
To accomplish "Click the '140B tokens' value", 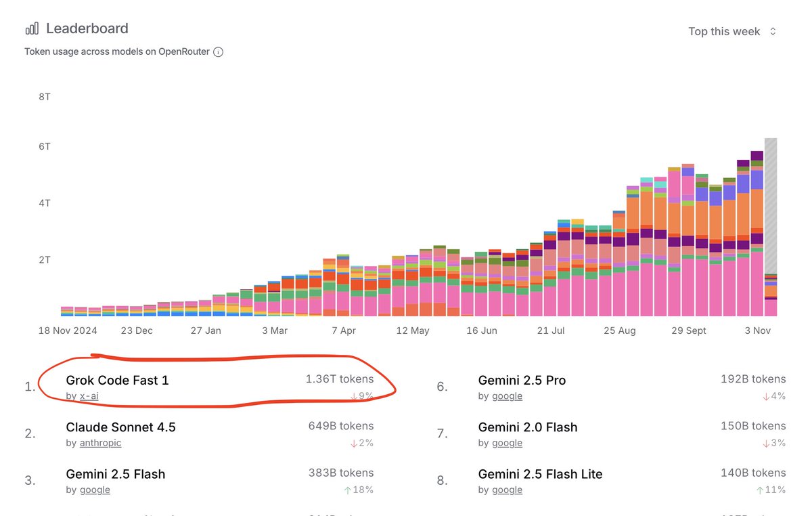I will point(753,473).
